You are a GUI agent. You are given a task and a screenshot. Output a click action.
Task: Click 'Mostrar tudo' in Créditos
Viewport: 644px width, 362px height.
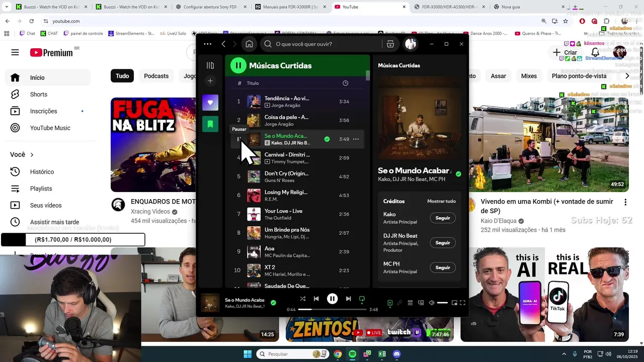point(441,201)
